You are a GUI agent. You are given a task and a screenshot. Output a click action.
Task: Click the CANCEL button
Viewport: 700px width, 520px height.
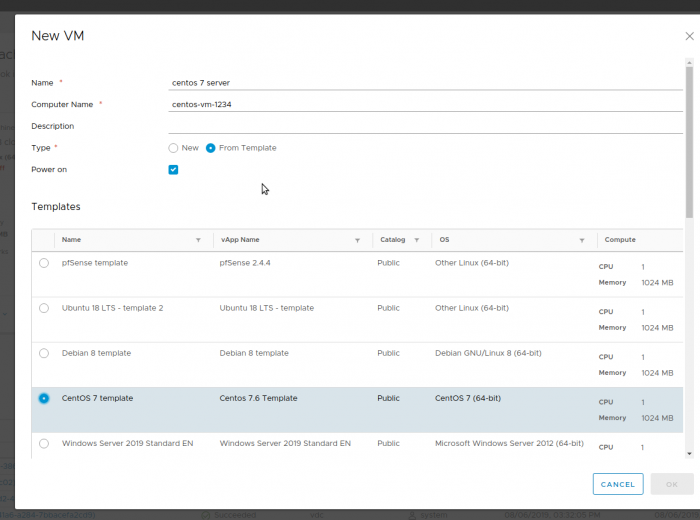click(618, 484)
